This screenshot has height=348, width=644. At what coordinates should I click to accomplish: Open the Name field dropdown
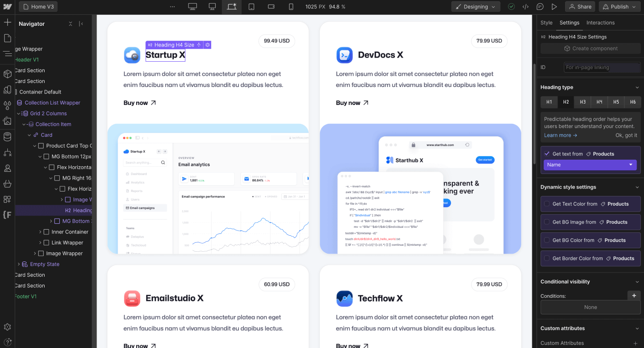590,165
